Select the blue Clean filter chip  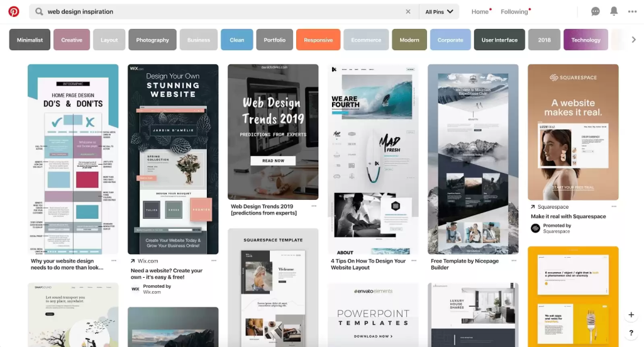(x=237, y=40)
